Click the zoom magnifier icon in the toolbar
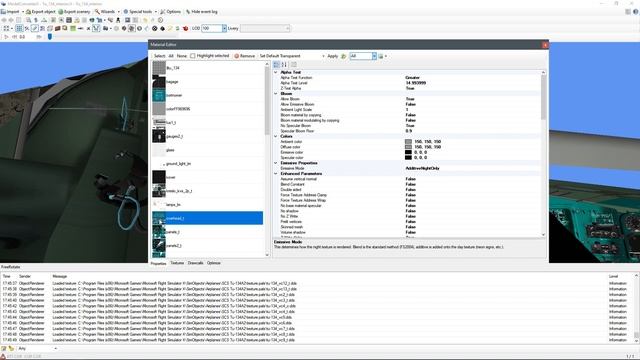The image size is (640, 360). pyautogui.click(x=28, y=20)
